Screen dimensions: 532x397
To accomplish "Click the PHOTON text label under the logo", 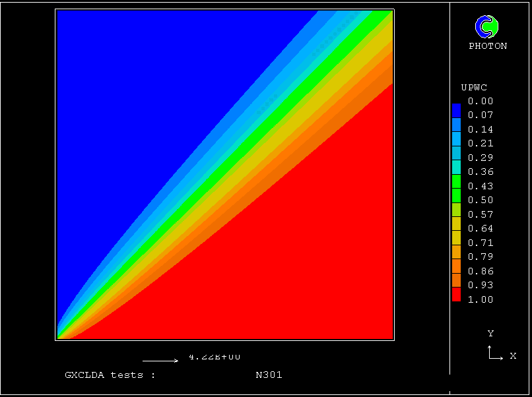I will click(x=488, y=46).
